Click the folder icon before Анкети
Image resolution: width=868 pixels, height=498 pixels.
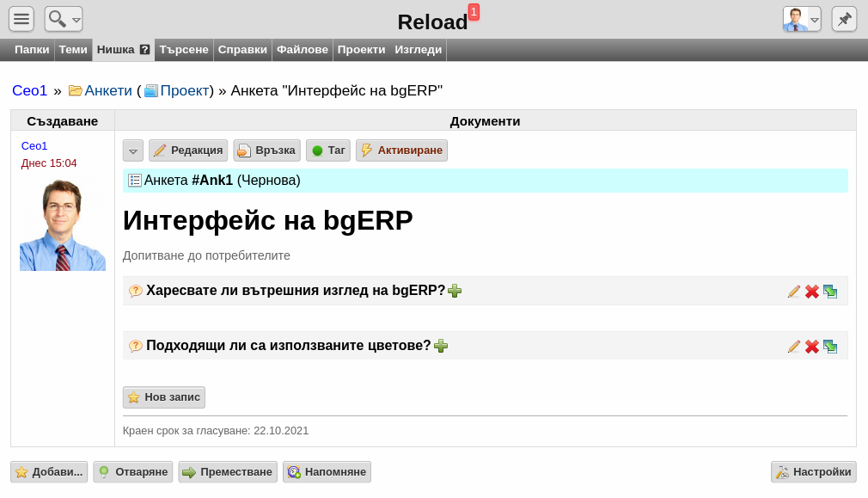(x=76, y=90)
